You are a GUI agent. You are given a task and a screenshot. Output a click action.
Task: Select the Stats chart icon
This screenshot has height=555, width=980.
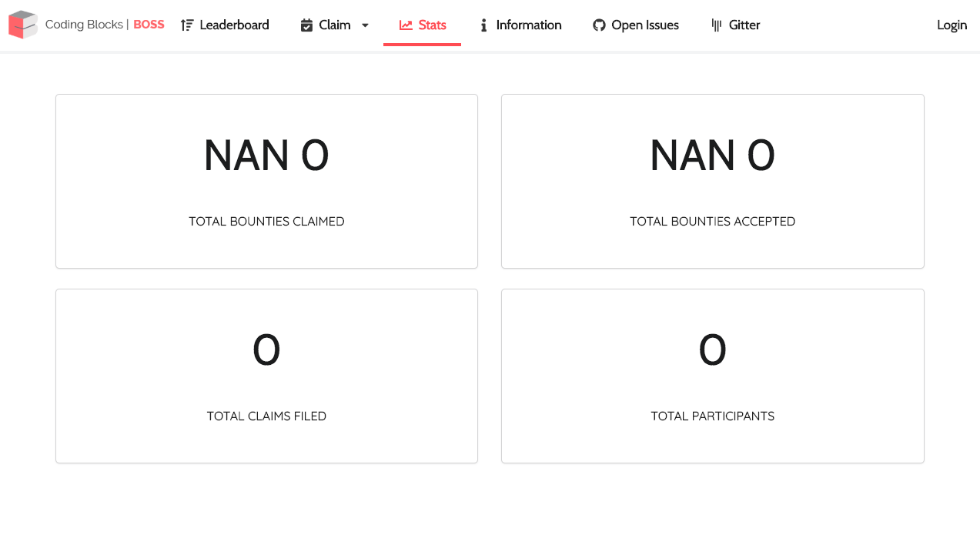tap(406, 25)
